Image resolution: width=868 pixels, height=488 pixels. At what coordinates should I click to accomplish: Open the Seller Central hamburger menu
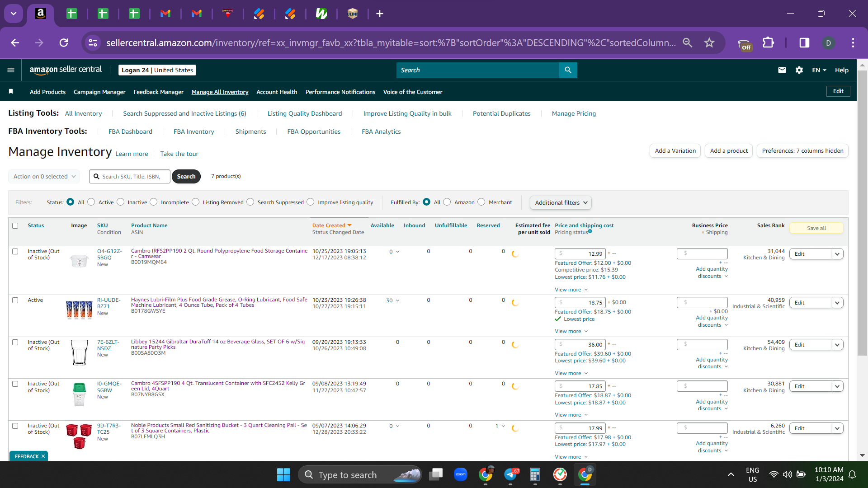pyautogui.click(x=11, y=70)
